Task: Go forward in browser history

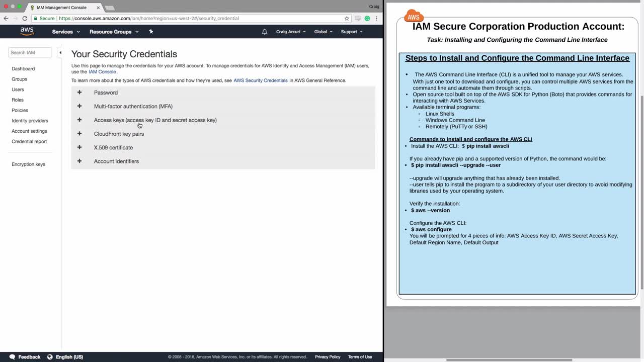Action: point(15,18)
